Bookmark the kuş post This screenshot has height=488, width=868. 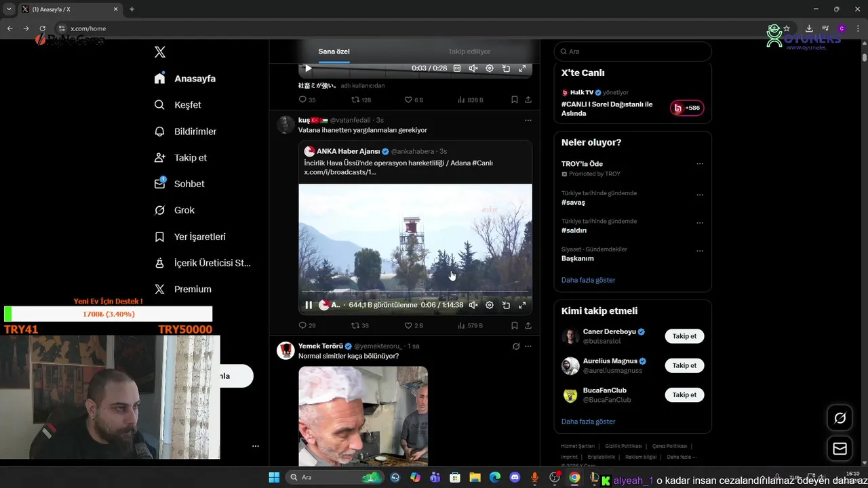coord(515,325)
